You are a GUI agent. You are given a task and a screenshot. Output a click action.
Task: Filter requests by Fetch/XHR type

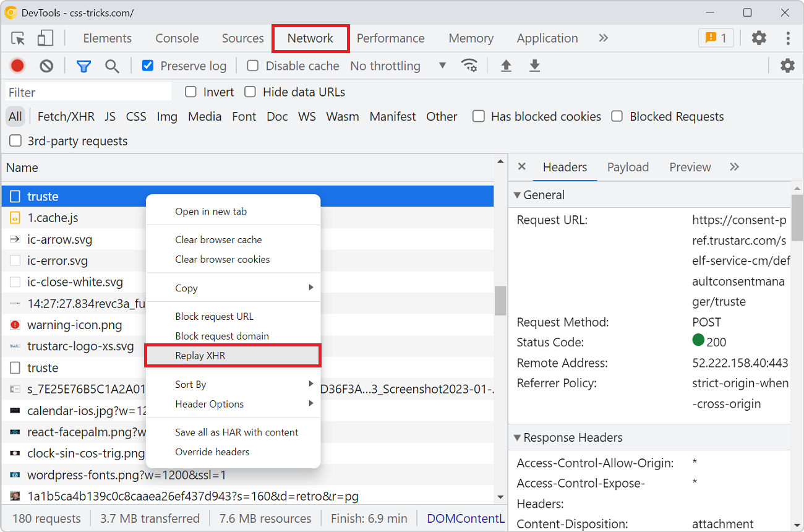tap(66, 116)
